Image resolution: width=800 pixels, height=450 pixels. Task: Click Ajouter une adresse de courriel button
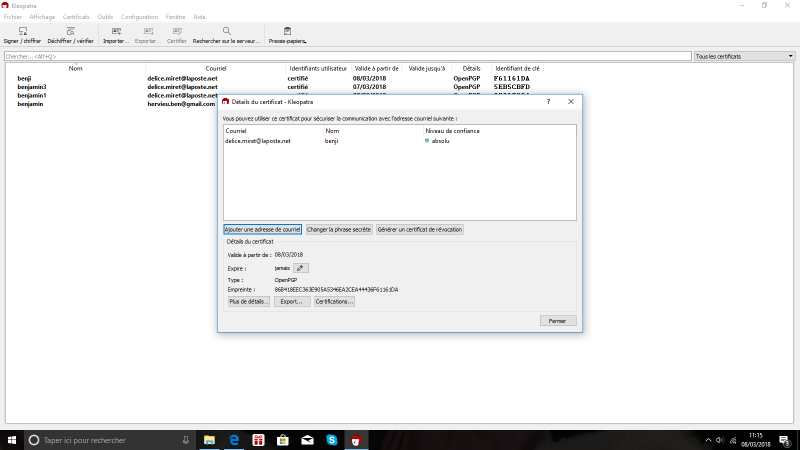[x=262, y=229]
